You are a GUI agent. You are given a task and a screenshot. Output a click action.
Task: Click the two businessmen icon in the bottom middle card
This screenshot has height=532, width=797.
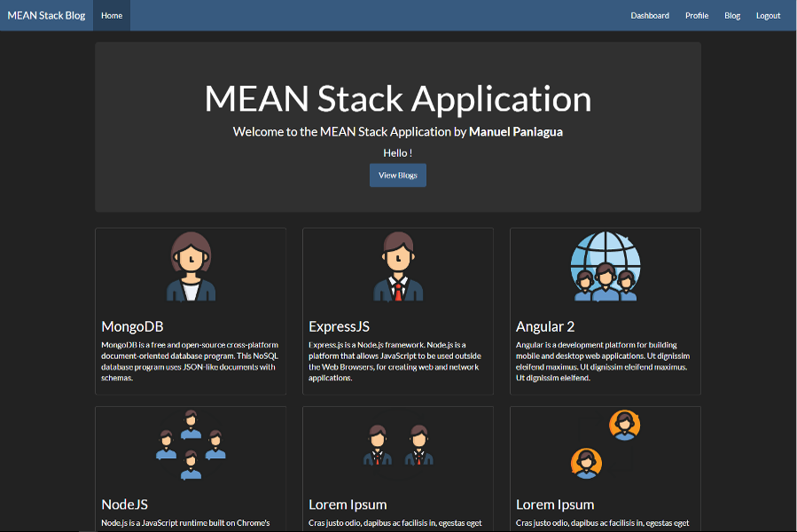point(398,444)
